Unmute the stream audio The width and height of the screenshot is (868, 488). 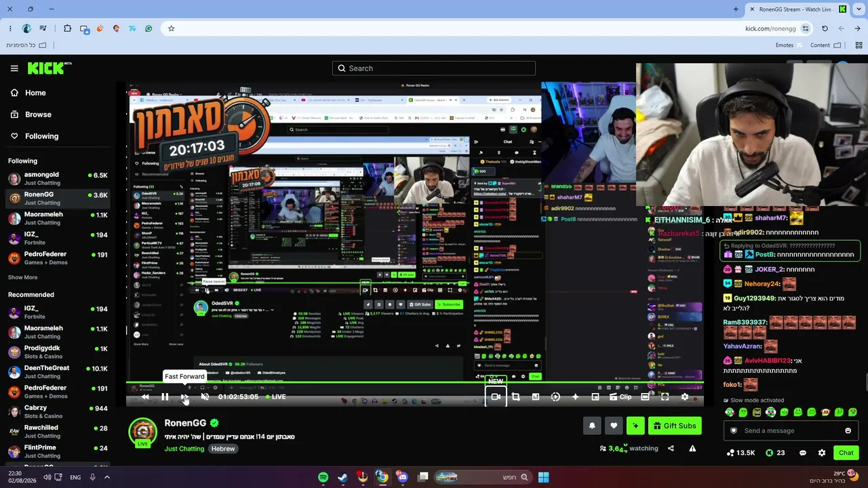(x=205, y=396)
